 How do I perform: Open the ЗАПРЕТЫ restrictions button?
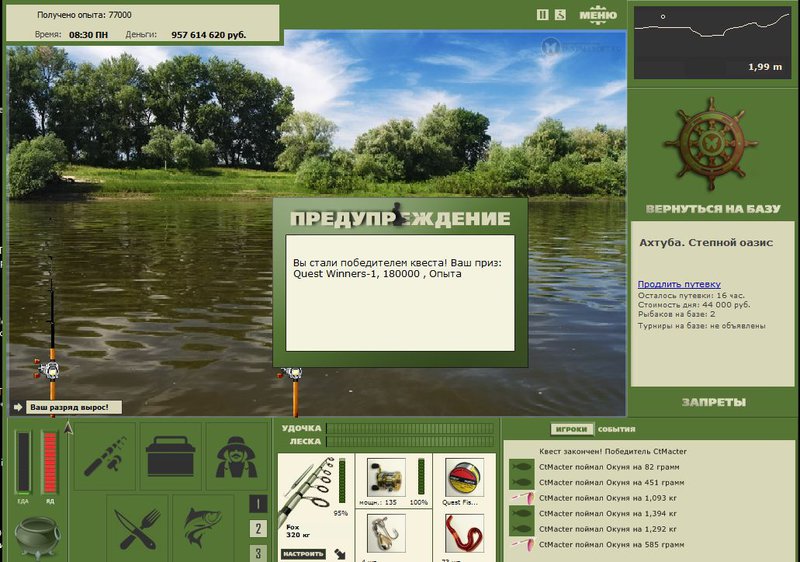pyautogui.click(x=713, y=402)
